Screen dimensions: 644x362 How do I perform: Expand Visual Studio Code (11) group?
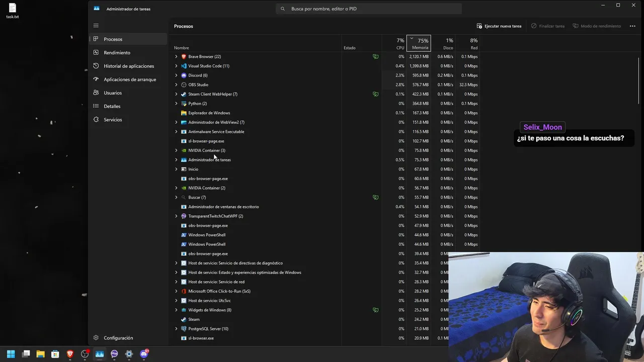(x=176, y=66)
